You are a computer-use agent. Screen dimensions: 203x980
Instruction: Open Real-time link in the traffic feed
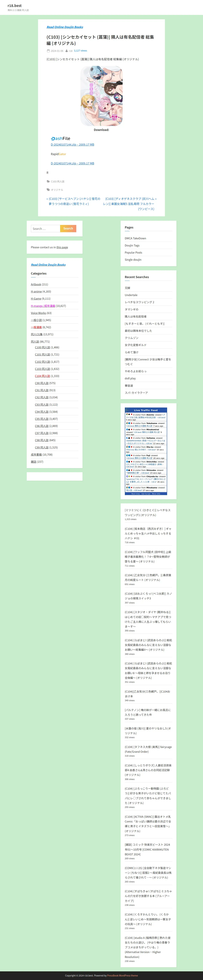136,494
